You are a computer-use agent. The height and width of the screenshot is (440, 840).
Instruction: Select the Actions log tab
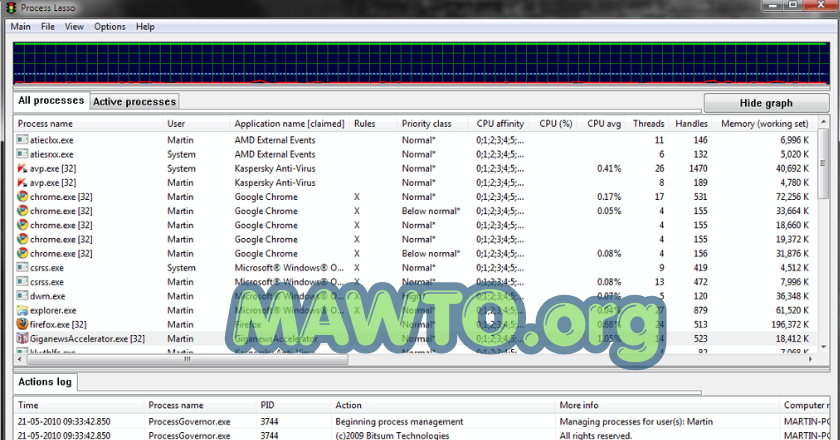[x=45, y=382]
